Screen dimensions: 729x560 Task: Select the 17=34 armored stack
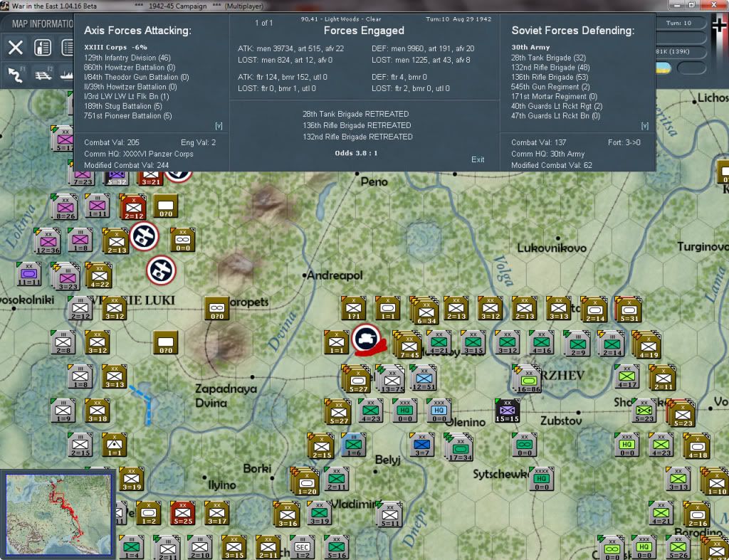click(x=459, y=447)
